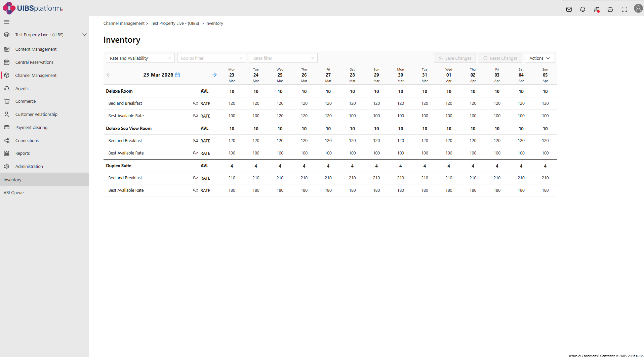Open Central Reservations in sidebar
The height and width of the screenshot is (357, 644).
(x=34, y=62)
